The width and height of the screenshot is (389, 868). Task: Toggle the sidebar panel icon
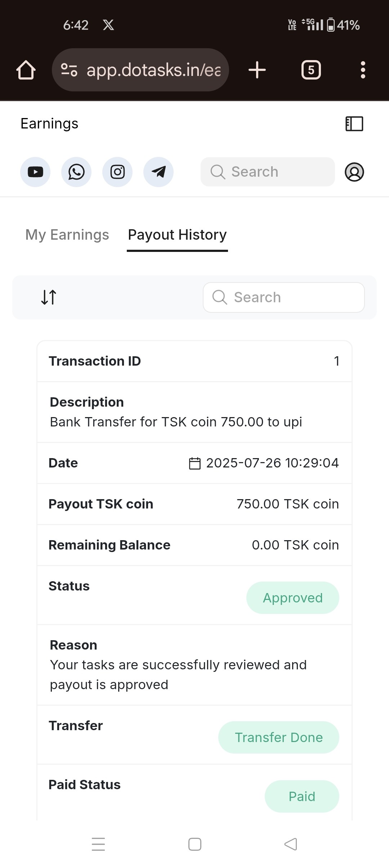point(354,124)
